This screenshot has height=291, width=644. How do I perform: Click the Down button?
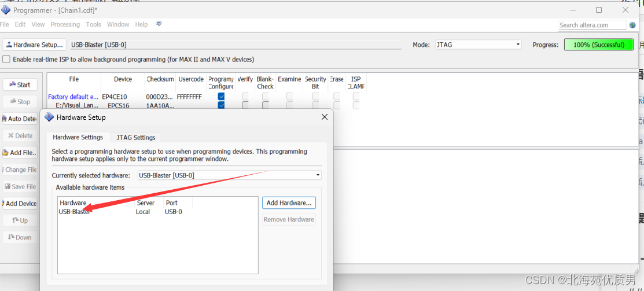click(20, 237)
